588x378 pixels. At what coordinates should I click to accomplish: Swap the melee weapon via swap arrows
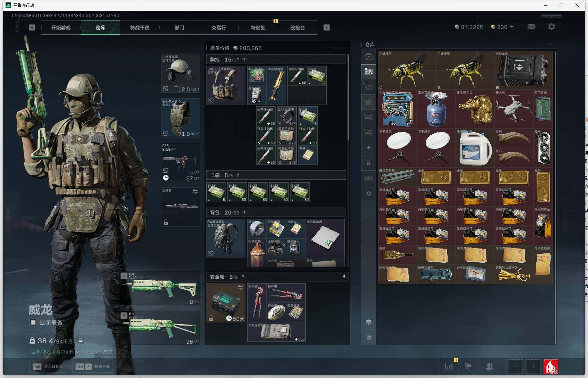195,191
